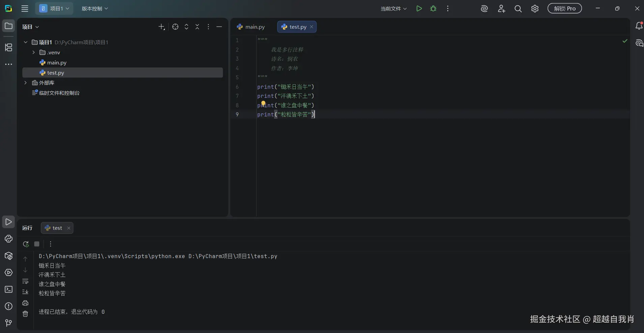Hide the project panel
This screenshot has width=644, height=333.
point(219,27)
